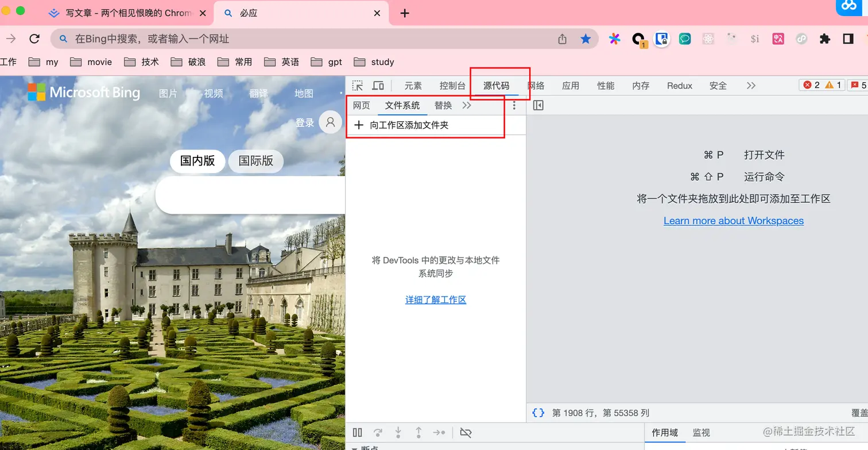Open the colorful asterisk extension icon

(614, 39)
